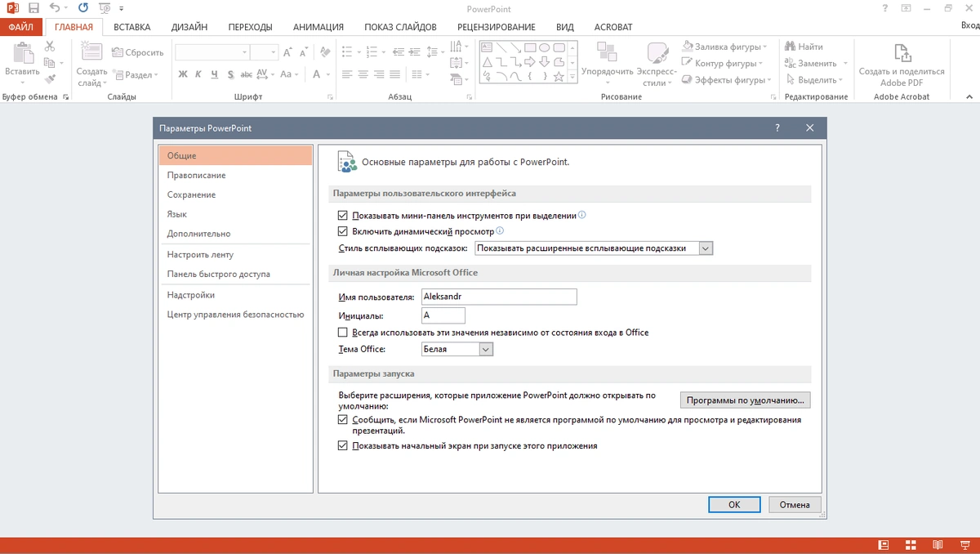Switch to the ДИЗАЙН tab

click(x=189, y=27)
